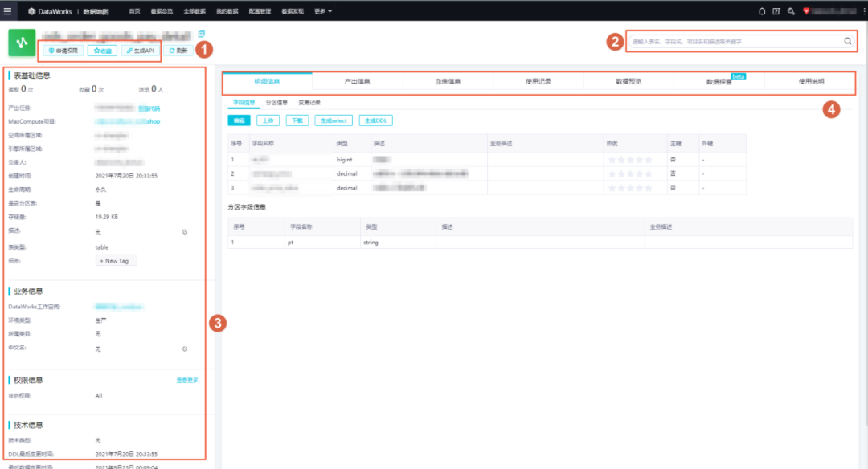This screenshot has height=469, width=868.
Task: Click the 19.29 KB storage value
Action: 106,217
